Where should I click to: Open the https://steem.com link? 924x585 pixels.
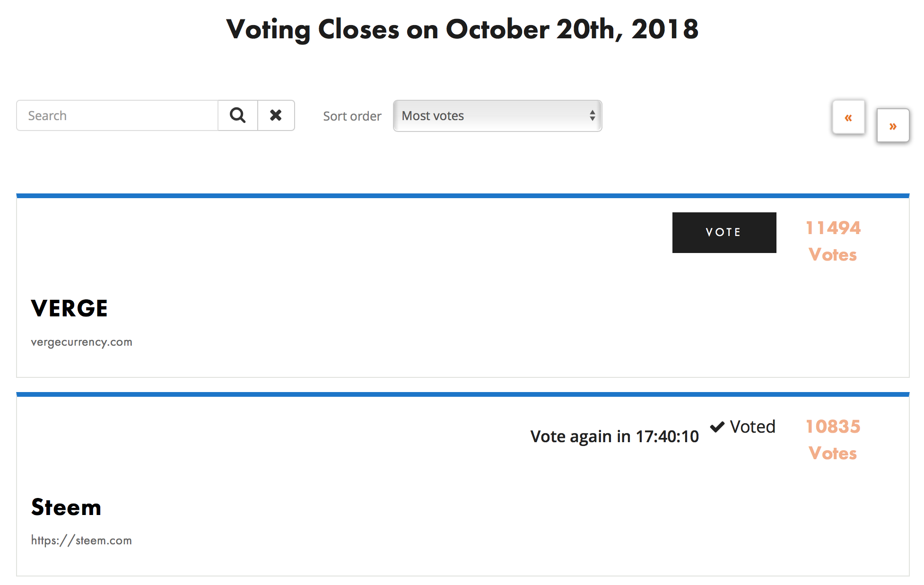(x=81, y=541)
